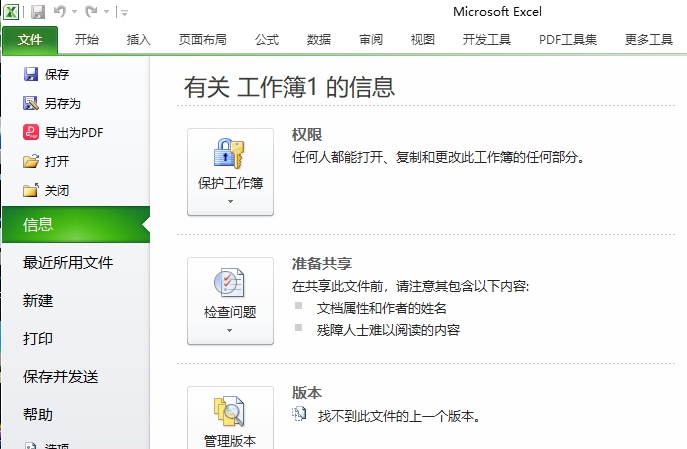The width and height of the screenshot is (687, 449).
Task: Click the partially visible 选项 icon
Action: click(x=31, y=446)
